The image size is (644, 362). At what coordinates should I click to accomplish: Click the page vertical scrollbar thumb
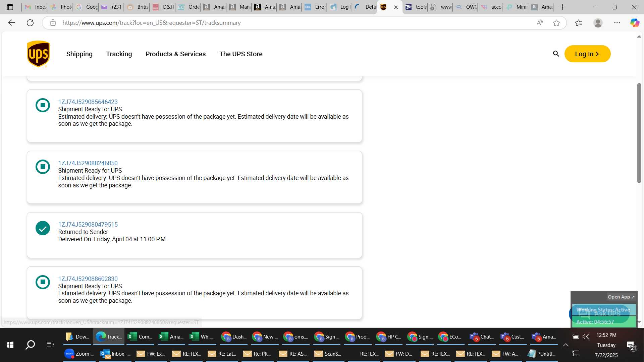(x=639, y=133)
